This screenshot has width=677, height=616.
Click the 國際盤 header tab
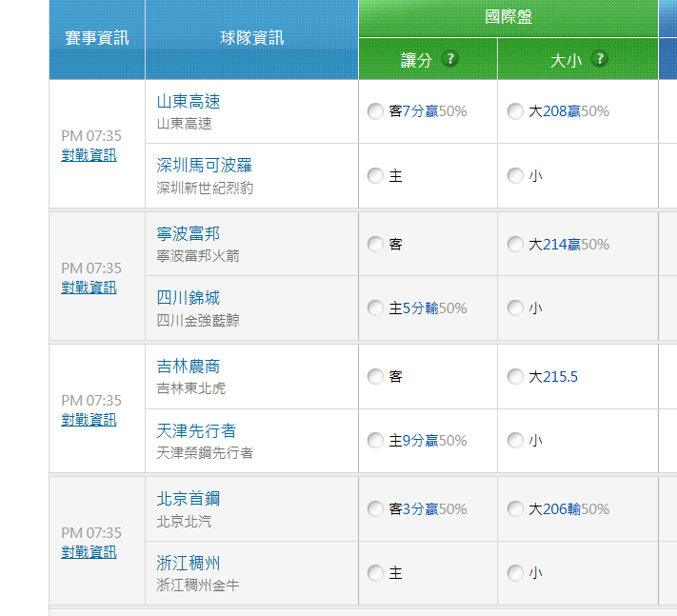(x=508, y=18)
